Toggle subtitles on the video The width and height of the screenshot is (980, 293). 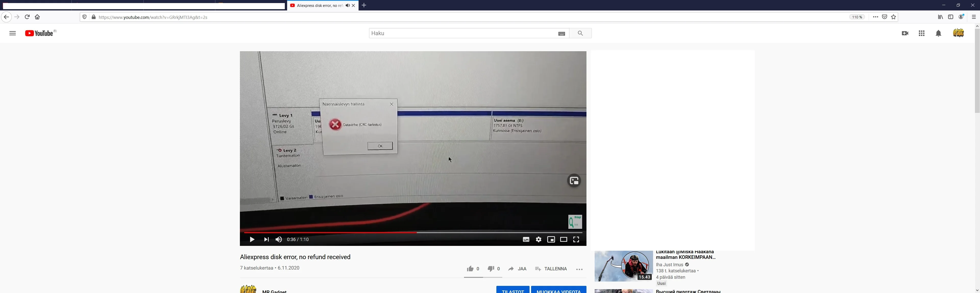tap(526, 239)
